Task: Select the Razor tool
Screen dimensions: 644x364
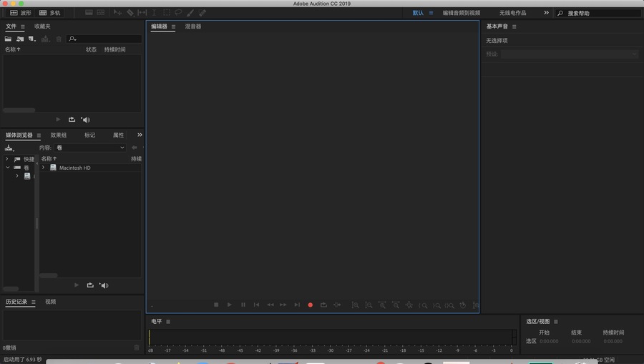Action: point(130,13)
